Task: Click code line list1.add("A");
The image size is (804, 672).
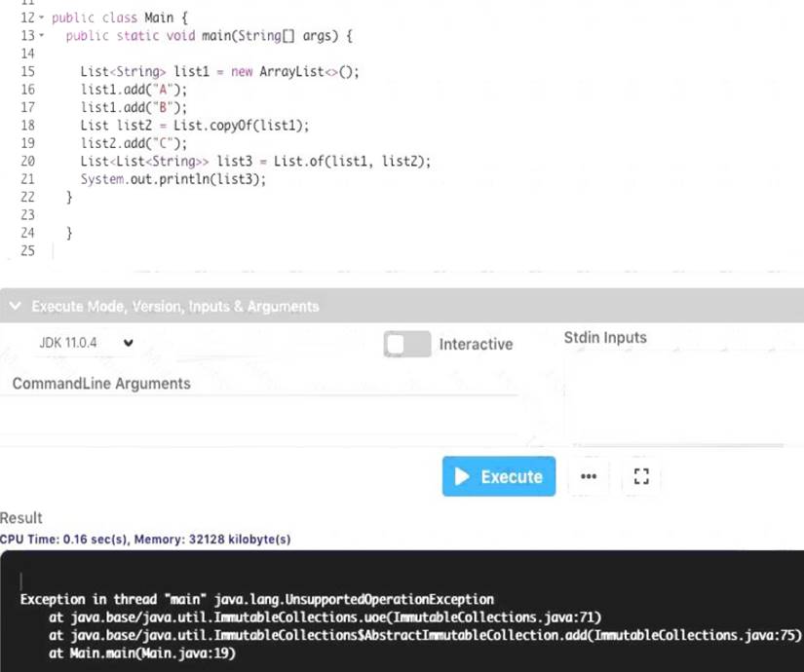Action: [x=134, y=90]
